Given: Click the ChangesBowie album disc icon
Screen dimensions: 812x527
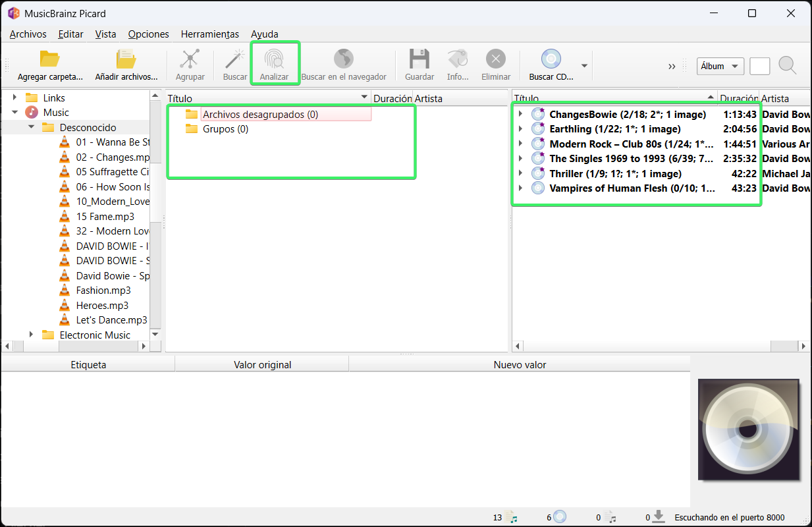Looking at the screenshot, I should [x=539, y=114].
